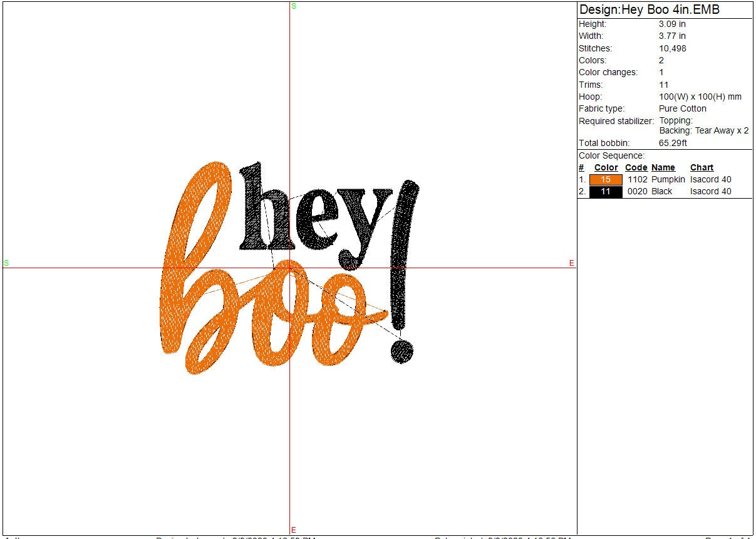Click the Color column header
The height and width of the screenshot is (539, 756).
[606, 168]
